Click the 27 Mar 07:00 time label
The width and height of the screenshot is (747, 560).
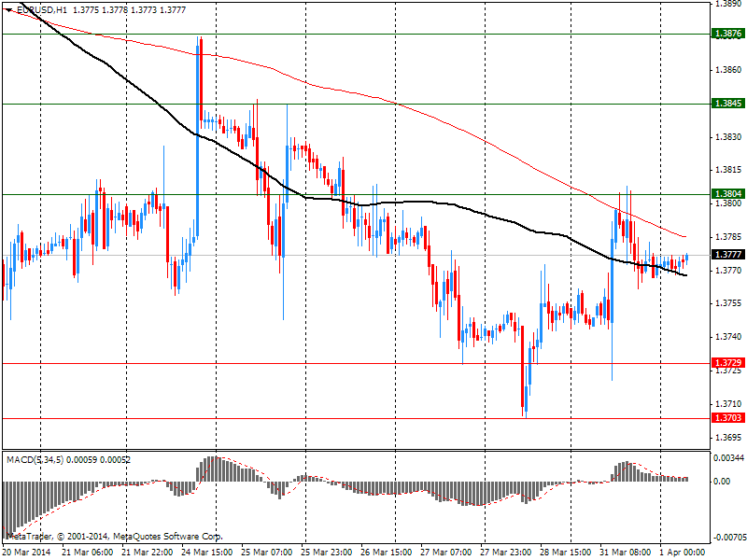click(444, 553)
